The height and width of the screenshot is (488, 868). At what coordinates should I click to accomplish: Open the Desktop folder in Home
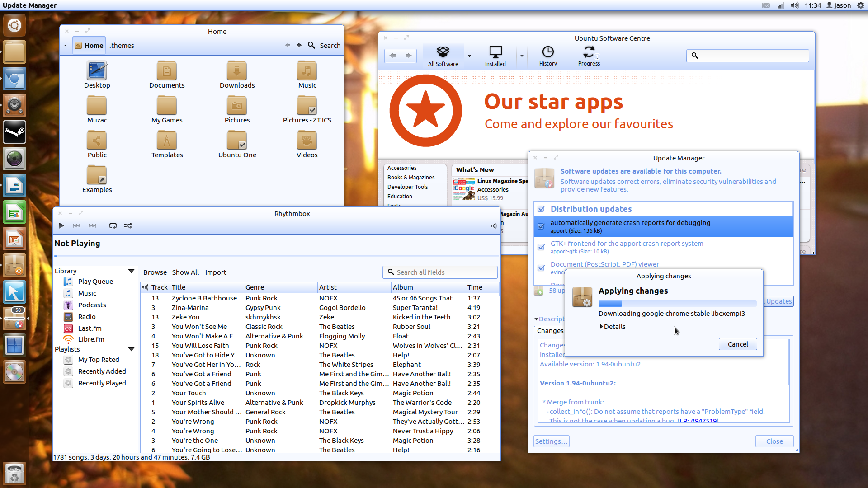[x=97, y=75]
